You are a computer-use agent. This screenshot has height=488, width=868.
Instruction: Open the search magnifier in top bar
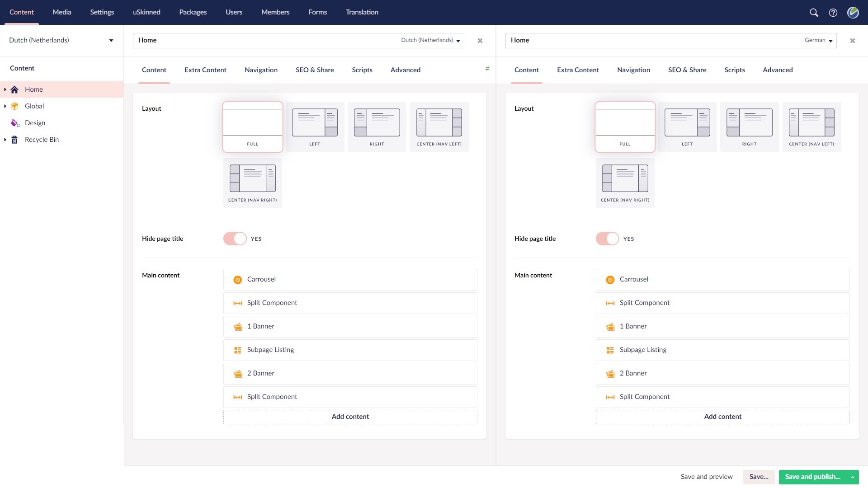(814, 12)
